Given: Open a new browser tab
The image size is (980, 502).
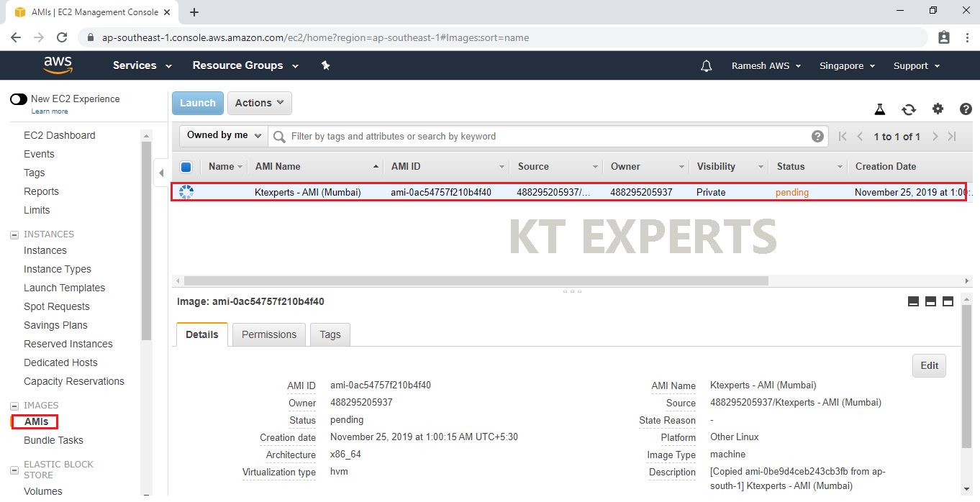Looking at the screenshot, I should pyautogui.click(x=194, y=12).
